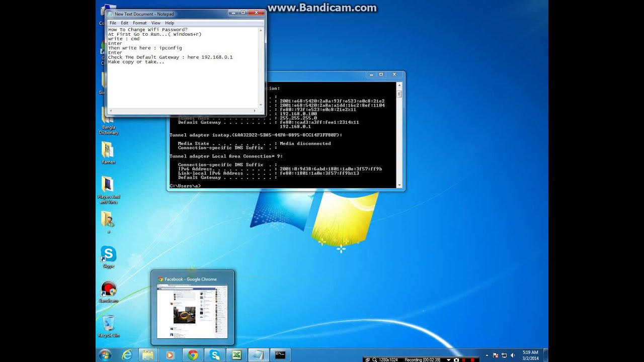Screen dimensions: 644x362
Task: Click the Bandicam 'Recording [00:02:39]' status text
Action: click(422, 359)
